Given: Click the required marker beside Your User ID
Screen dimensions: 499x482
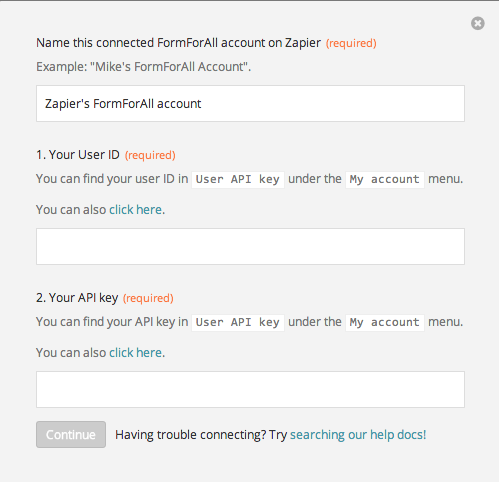Looking at the screenshot, I should pos(150,155).
